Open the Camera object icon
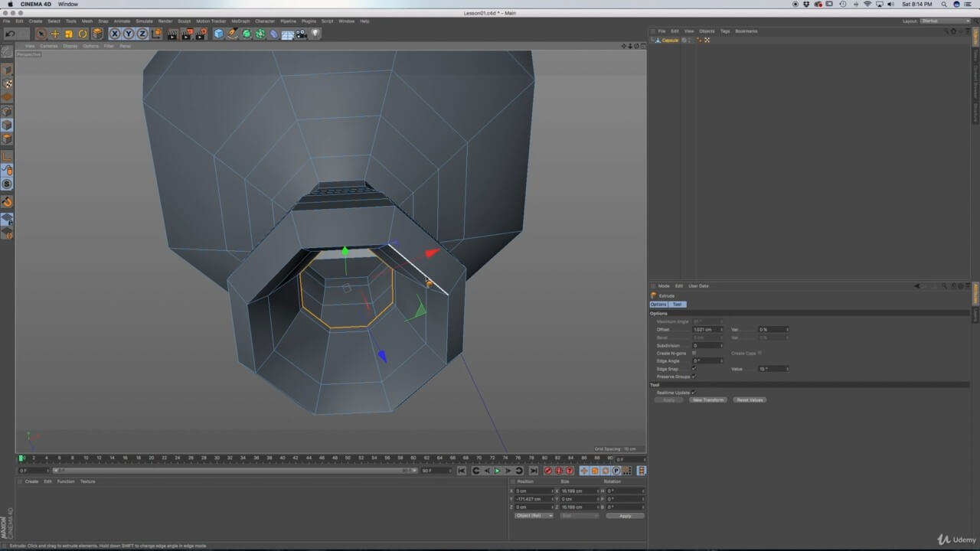Screen dimensions: 980x551 click(302, 34)
